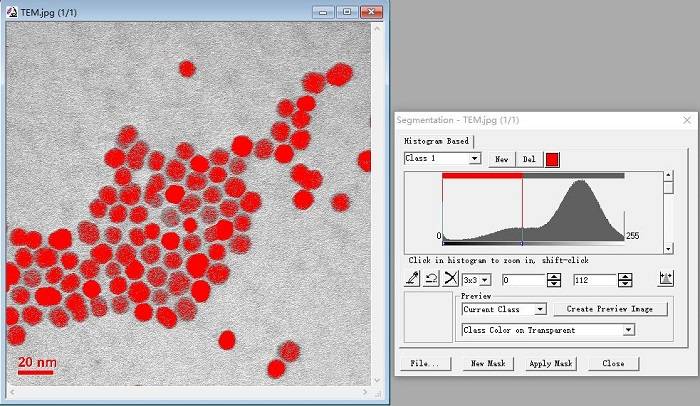Maximize the TEM.jpg window
The height and width of the screenshot is (406, 700).
pos(347,12)
